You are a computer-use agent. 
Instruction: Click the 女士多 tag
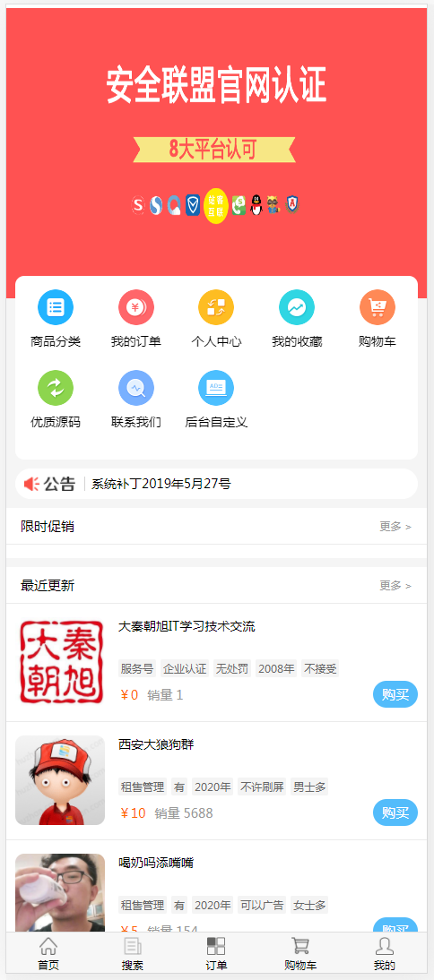point(309,905)
